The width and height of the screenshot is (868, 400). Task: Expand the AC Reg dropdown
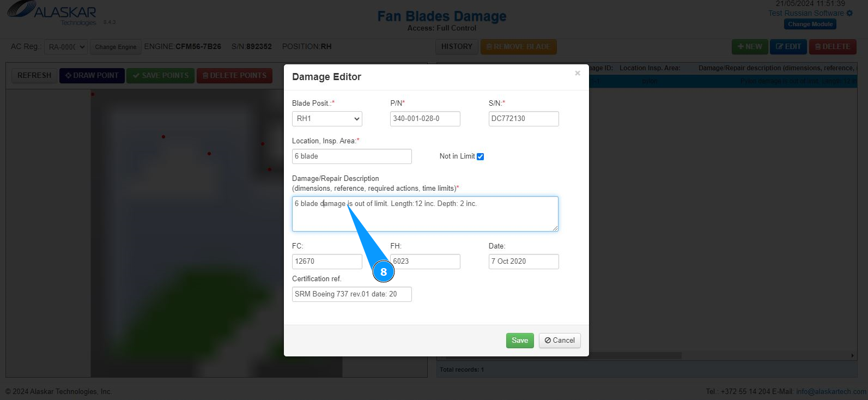pyautogui.click(x=65, y=47)
